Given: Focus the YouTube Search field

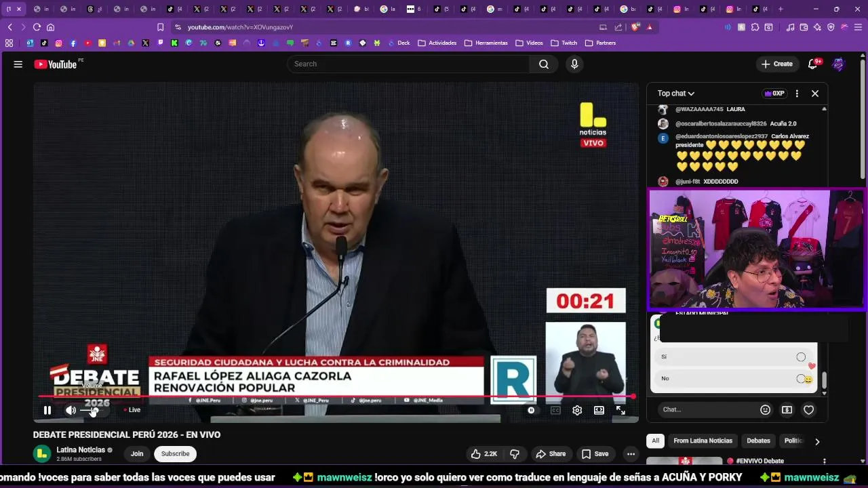Looking at the screenshot, I should point(409,64).
